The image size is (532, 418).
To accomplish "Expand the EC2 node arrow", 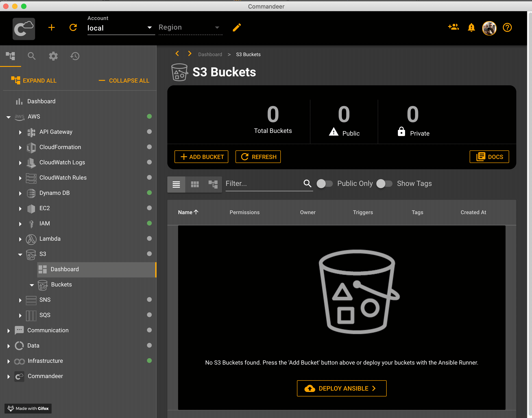I will point(20,209).
